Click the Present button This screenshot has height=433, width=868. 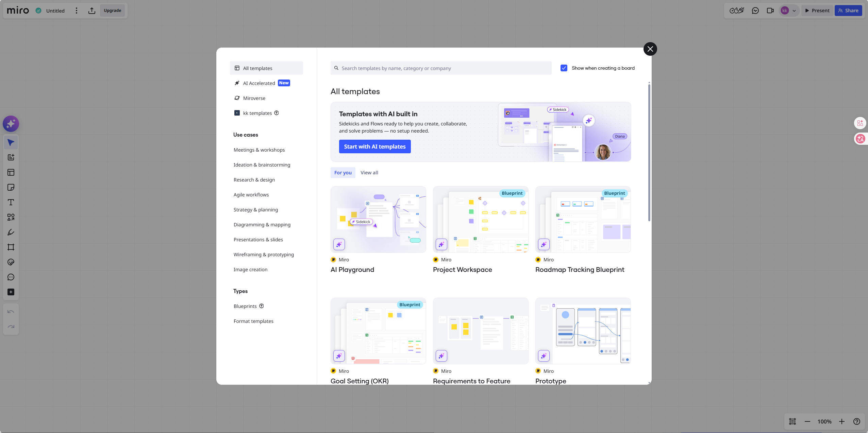click(x=817, y=11)
